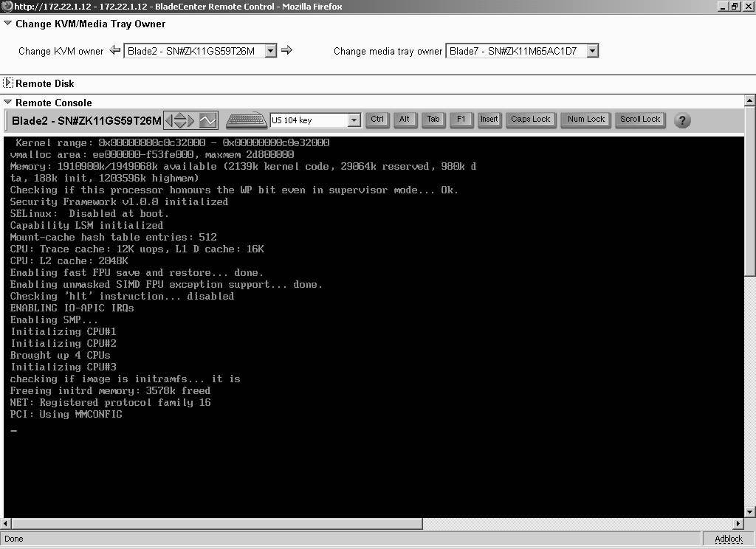This screenshot has width=756, height=549.
Task: Expand the Remote Disk section
Action: click(8, 83)
